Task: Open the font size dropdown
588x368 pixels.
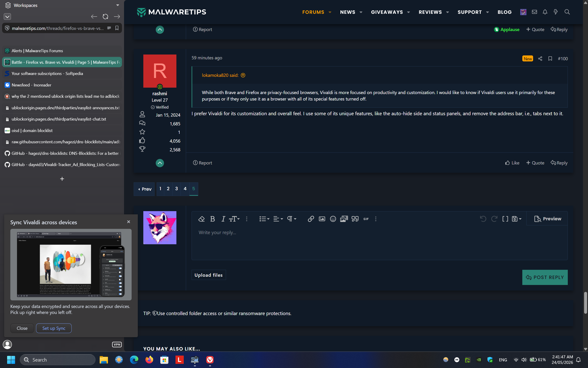Action: (x=234, y=219)
